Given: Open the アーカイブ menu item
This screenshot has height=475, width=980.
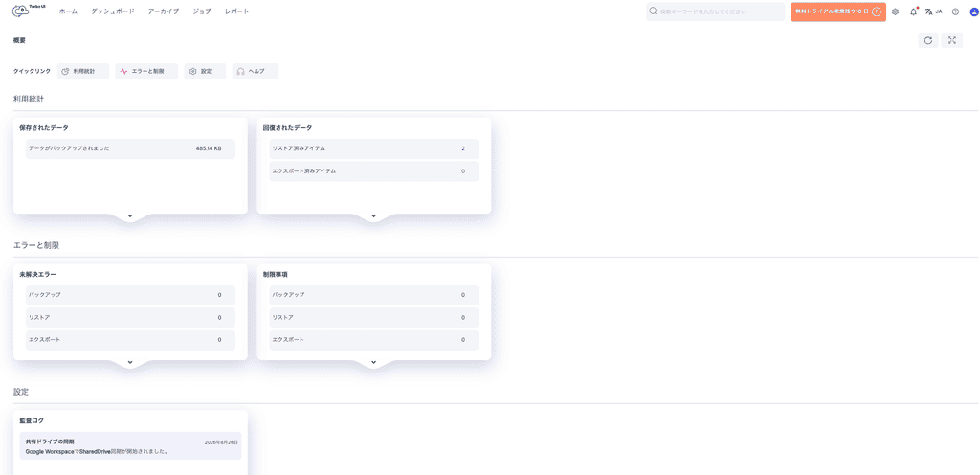Looking at the screenshot, I should pos(164,11).
